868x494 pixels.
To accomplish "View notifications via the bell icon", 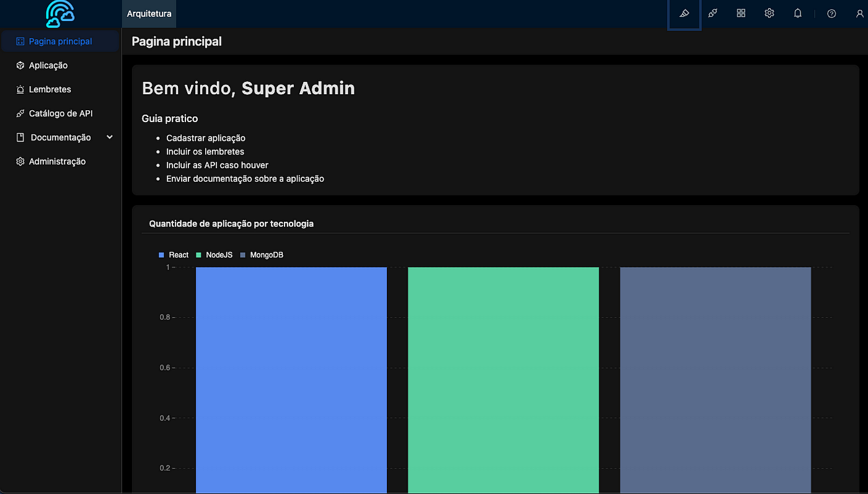I will [798, 13].
